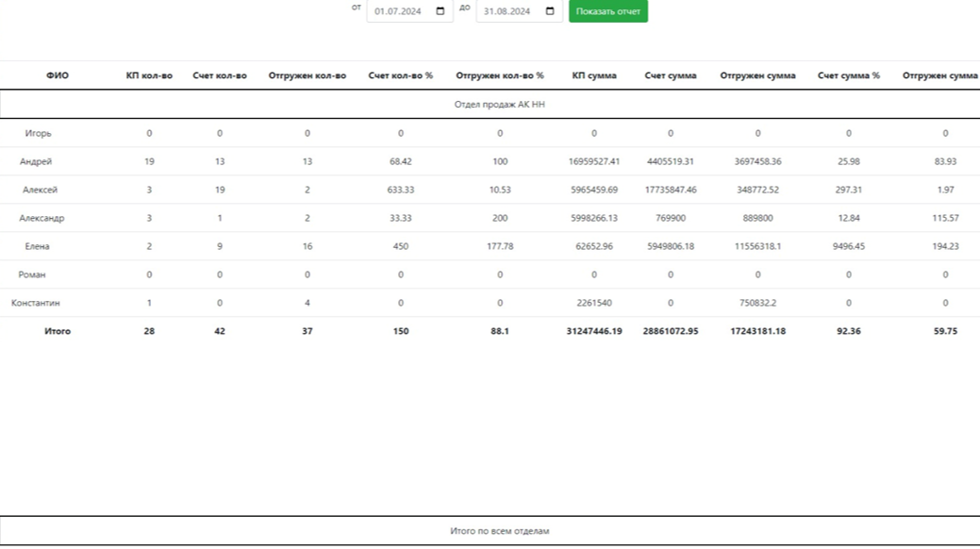Click the name Константин in the table

point(36,303)
